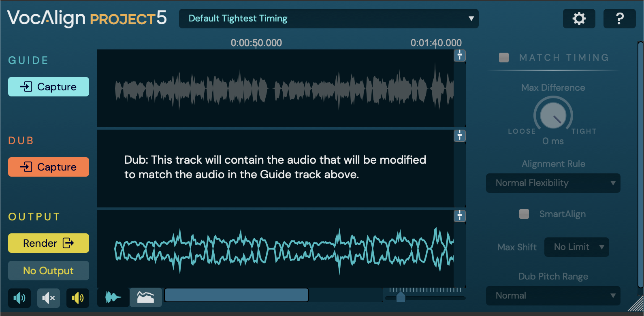Toggle the SmartAlign checkbox
Image resolution: width=644 pixels, height=316 pixels.
[524, 214]
